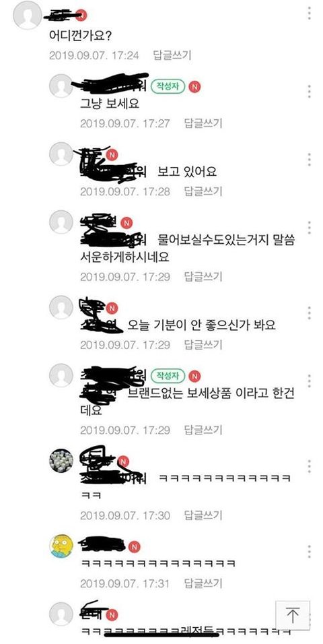
Task: Tap the default avatar of first commenter
Action: (28, 15)
